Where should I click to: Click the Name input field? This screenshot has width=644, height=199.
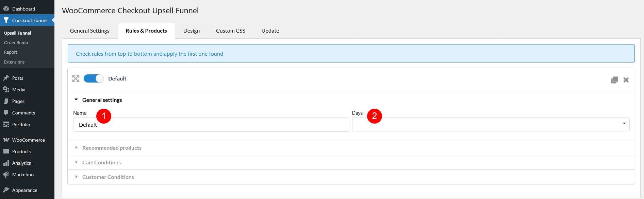211,125
